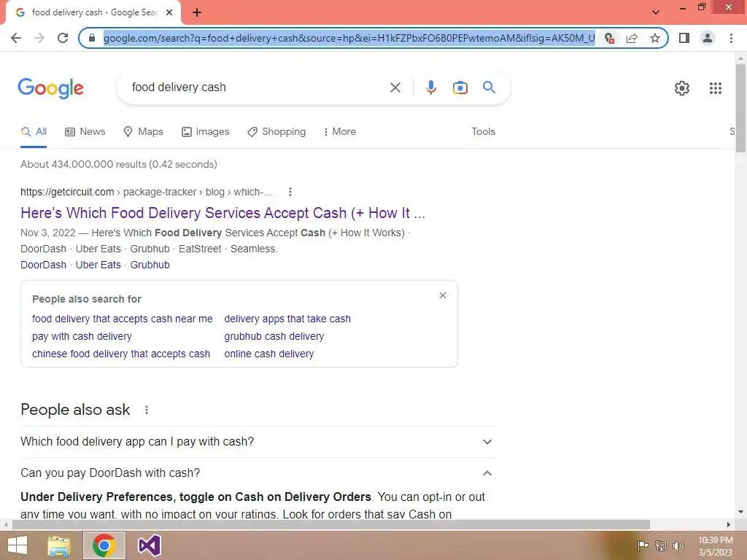747x560 pixels.
Task: Search 'pay with cash delivery' suggestion
Action: [82, 337]
